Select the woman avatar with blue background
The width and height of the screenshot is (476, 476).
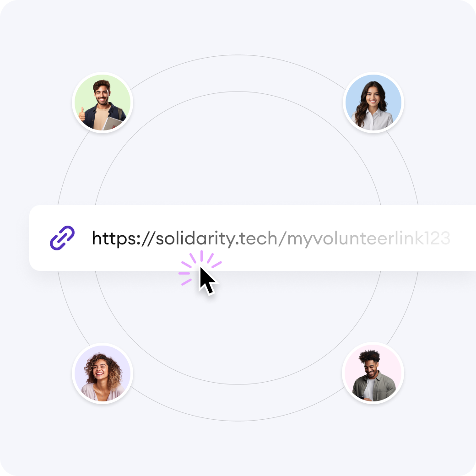373,103
